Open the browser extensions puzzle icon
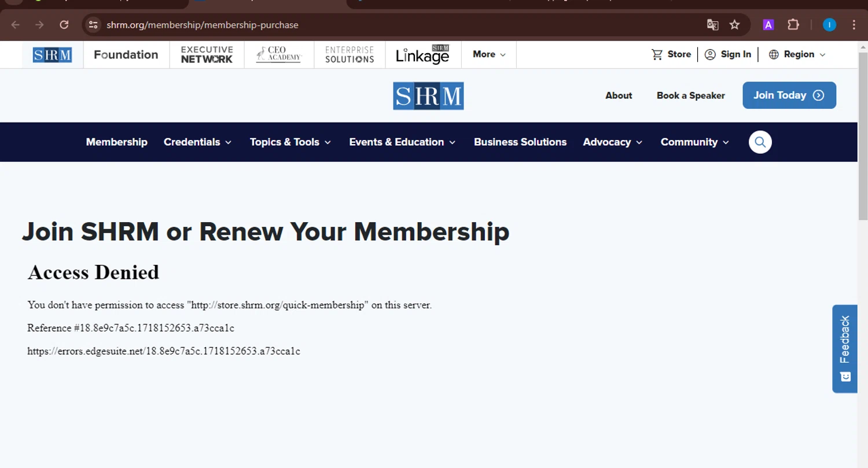 pos(793,25)
